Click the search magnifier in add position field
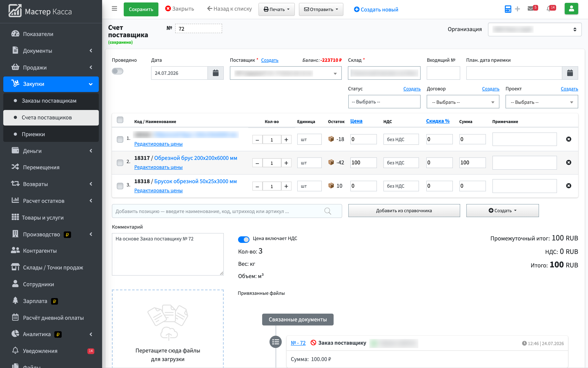Screen dimensions: 588x368 pos(328,211)
